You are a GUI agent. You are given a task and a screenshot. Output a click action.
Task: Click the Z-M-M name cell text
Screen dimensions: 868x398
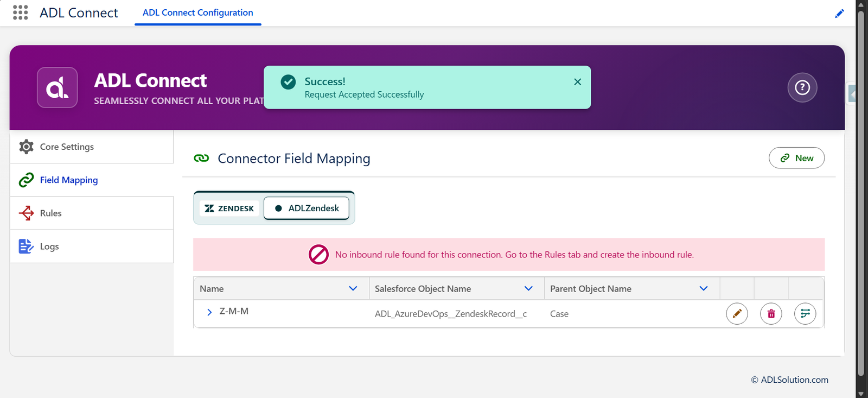pyautogui.click(x=234, y=311)
